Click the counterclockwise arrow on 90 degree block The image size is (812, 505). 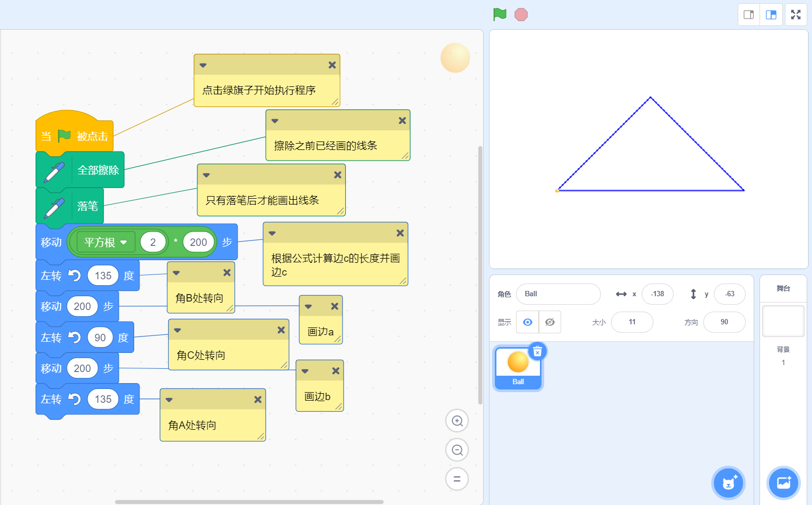75,338
